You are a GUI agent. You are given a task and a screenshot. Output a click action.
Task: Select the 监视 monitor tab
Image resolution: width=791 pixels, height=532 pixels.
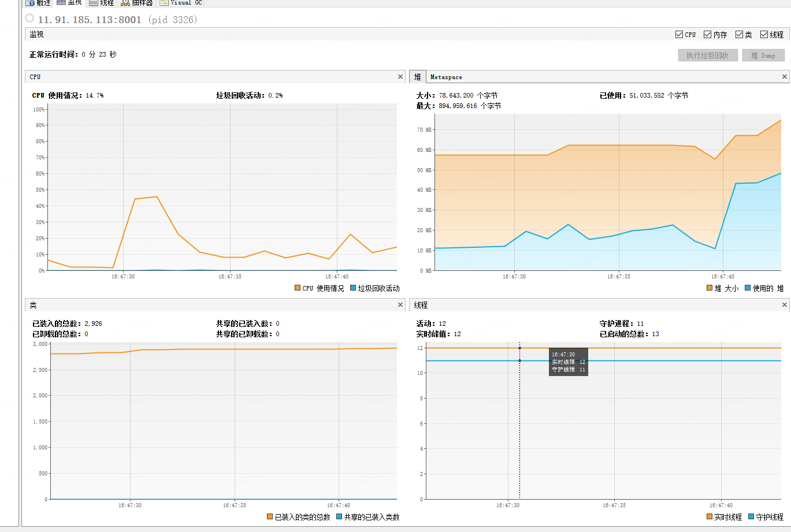tap(69, 3)
